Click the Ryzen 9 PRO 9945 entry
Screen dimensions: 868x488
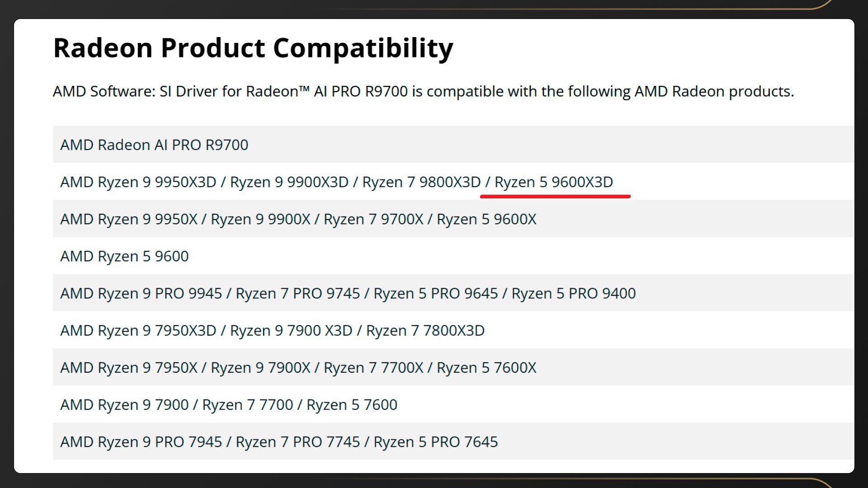tap(141, 293)
